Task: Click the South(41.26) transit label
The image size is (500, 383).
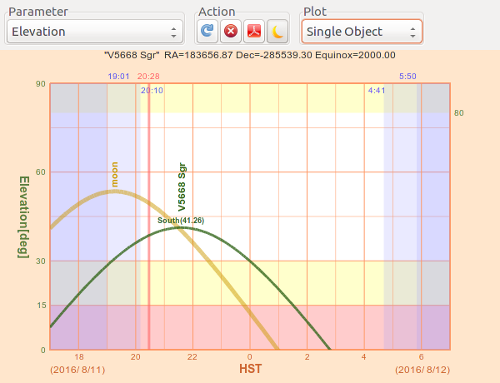Action: (181, 220)
